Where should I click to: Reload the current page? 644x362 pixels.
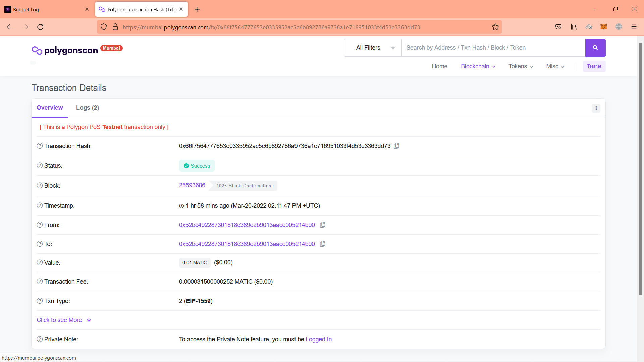click(x=40, y=27)
